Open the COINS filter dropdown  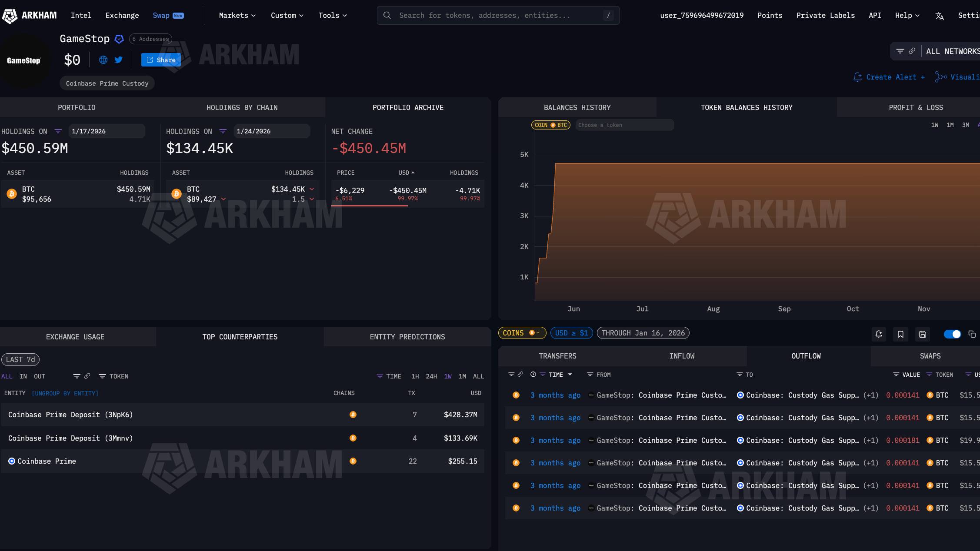522,333
